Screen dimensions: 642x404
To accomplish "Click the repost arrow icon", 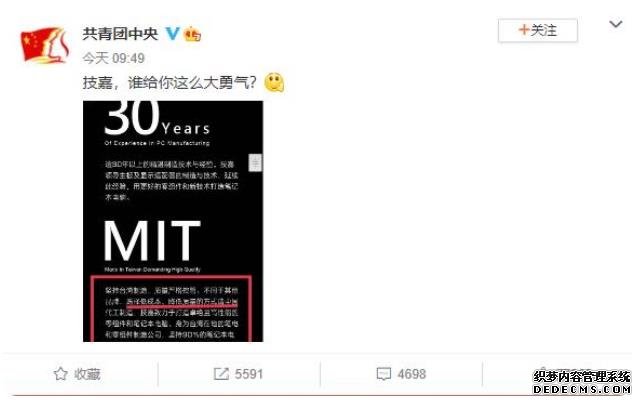I will coord(221,374).
